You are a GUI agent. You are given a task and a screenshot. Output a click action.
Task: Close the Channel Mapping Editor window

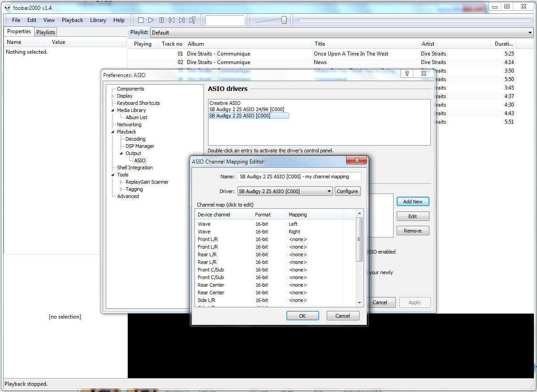tap(356, 160)
